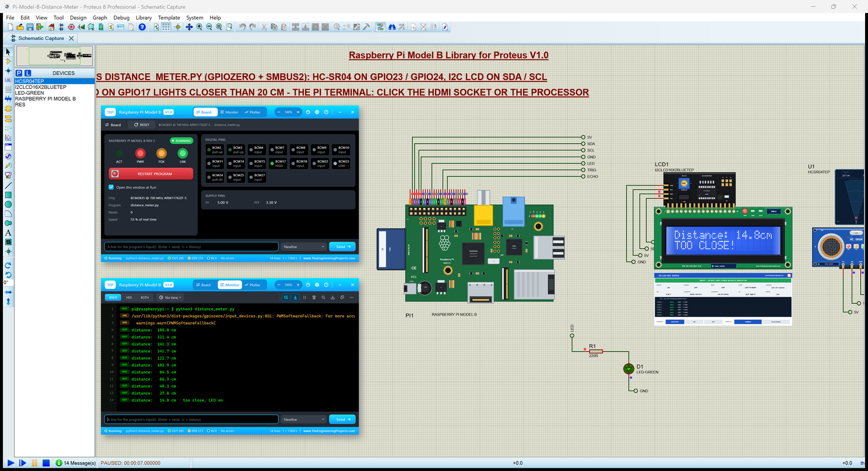This screenshot has width=868, height=471.
Task: Click the red RESTART PROGRAM button
Action: tap(151, 174)
